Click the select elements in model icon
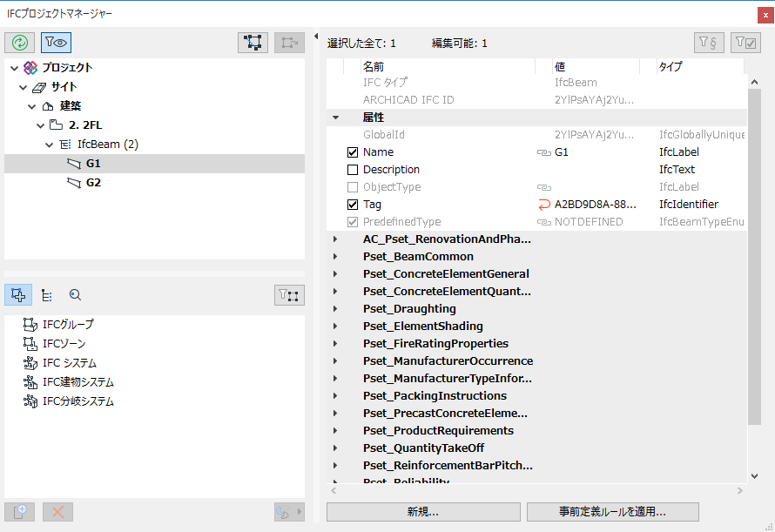 coord(253,43)
